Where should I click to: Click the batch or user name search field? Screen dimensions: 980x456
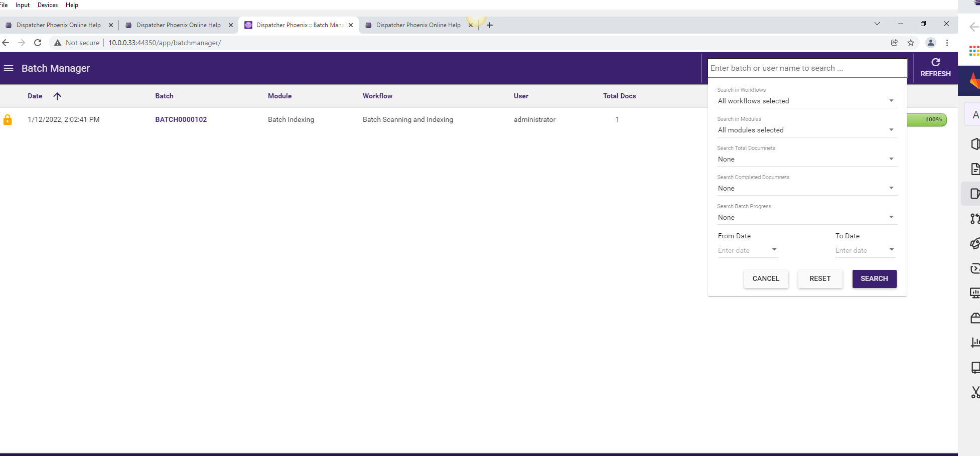[x=807, y=68]
